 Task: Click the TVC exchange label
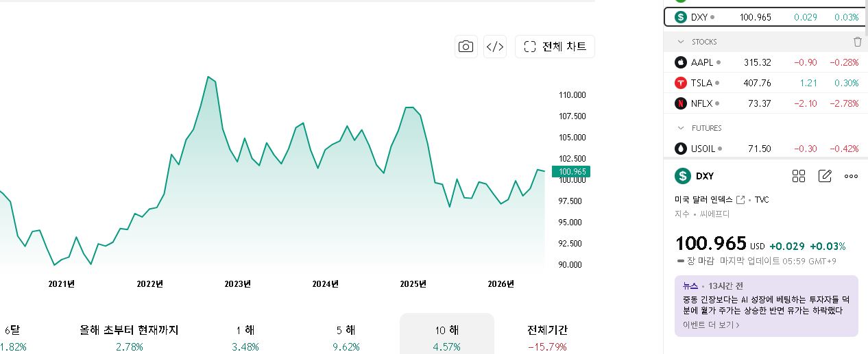tap(762, 200)
